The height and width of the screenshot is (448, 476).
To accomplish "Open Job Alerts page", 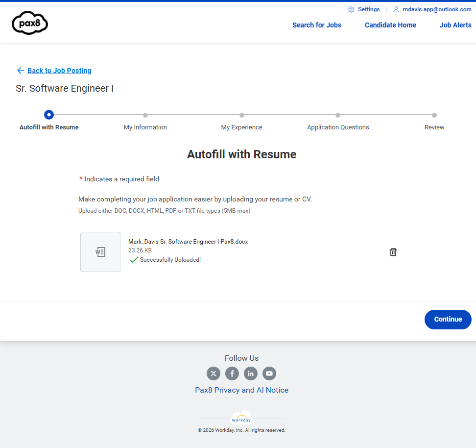I will point(455,25).
